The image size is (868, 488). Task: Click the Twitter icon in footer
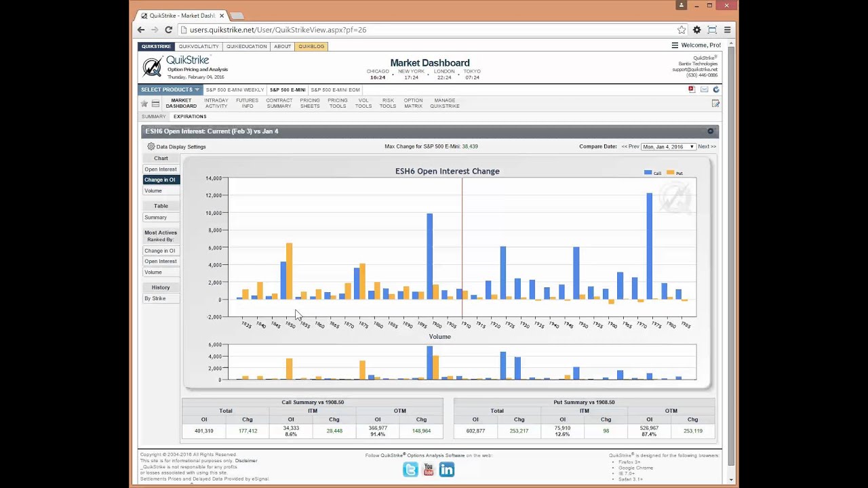click(x=410, y=469)
